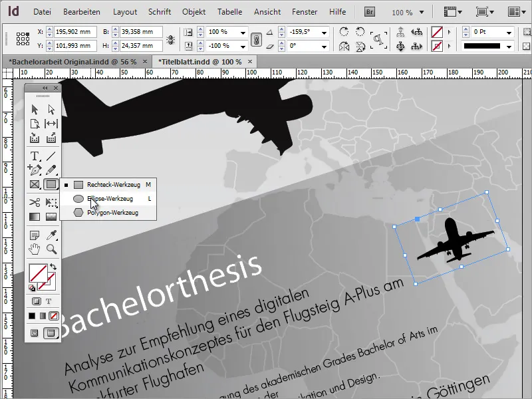Viewport: 532px width, 399px height.
Task: Toggle formatting affects container
Action: pos(37,301)
